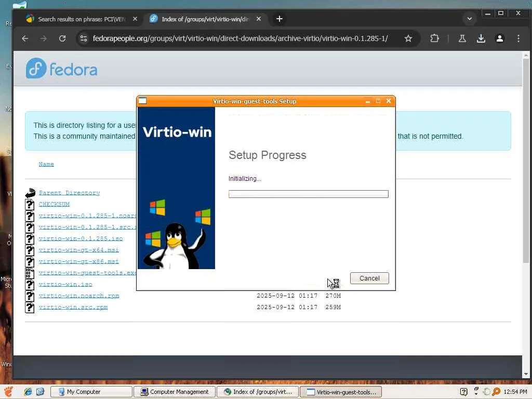This screenshot has width=532, height=399.
Task: Select Virtio-win-guest-tools taskbar button
Action: (341, 392)
